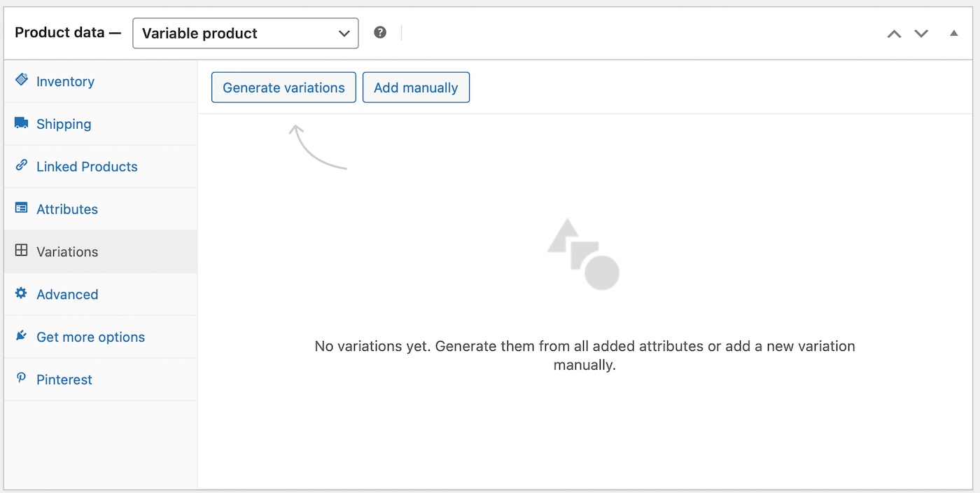980x493 pixels.
Task: Move the Product data panel down
Action: (x=920, y=32)
